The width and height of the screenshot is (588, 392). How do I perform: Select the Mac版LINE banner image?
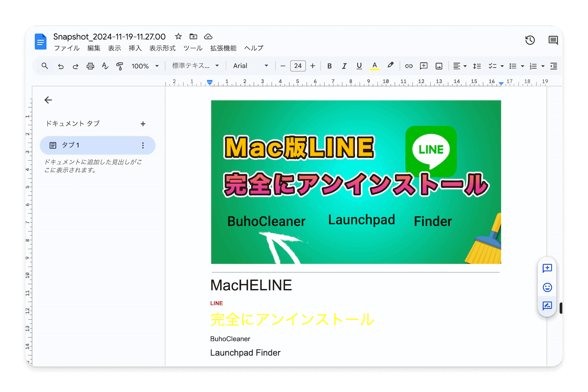pos(356,182)
